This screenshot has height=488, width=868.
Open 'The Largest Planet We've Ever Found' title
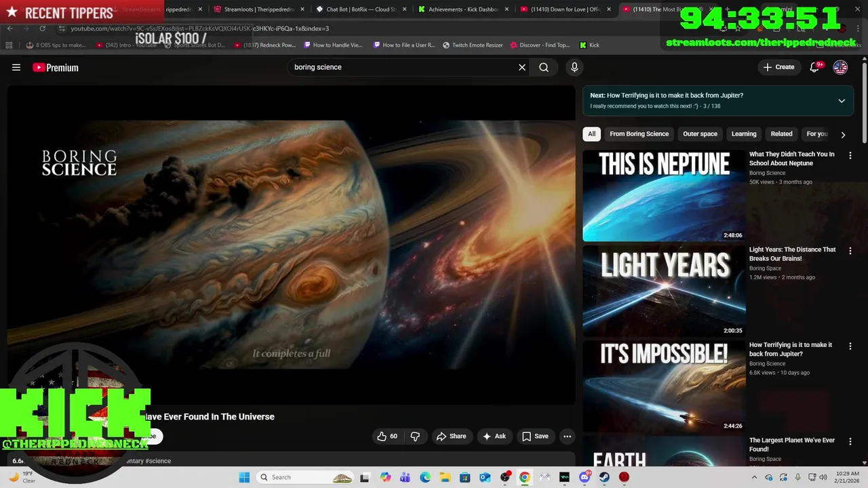pos(792,445)
